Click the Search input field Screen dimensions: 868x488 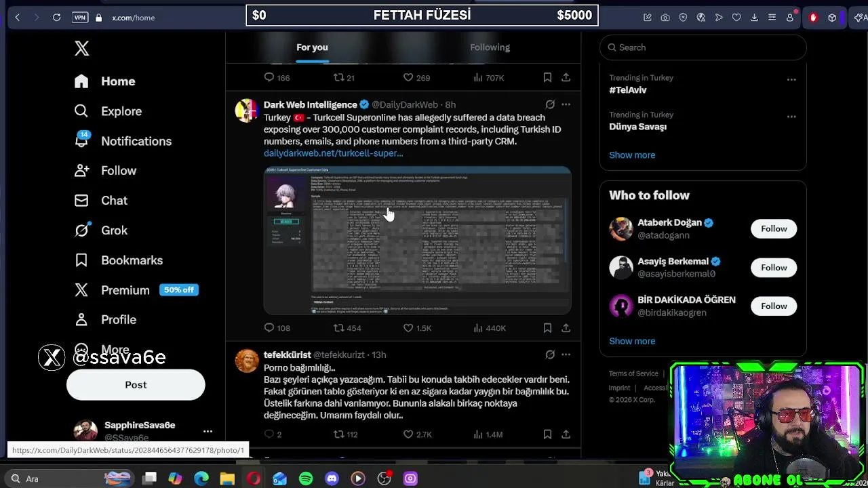point(703,47)
